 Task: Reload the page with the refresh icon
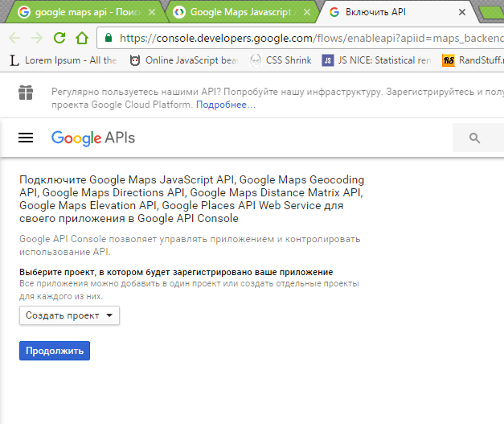(x=59, y=38)
